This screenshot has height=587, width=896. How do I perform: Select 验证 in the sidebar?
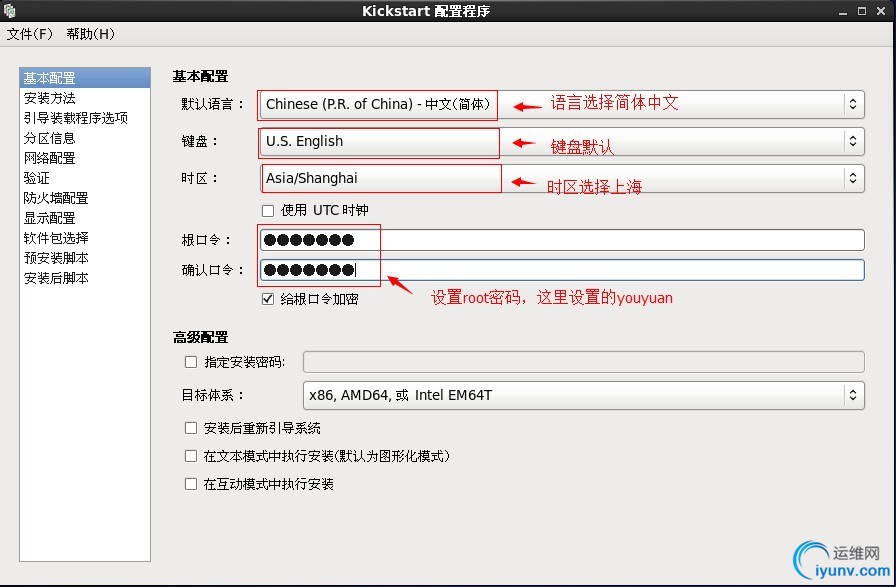(85, 178)
